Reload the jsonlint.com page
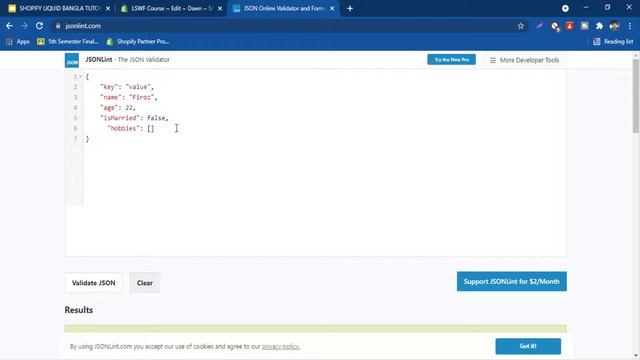Screen dimensions: 640x360 click(x=39, y=26)
